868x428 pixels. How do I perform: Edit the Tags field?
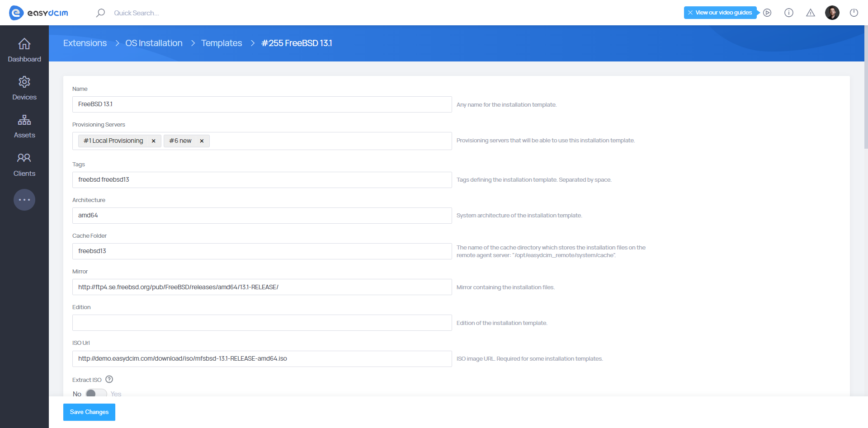pos(262,180)
